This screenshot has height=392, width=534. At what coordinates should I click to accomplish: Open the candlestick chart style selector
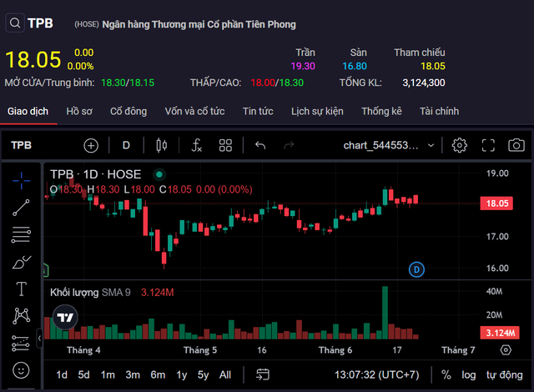click(x=161, y=145)
